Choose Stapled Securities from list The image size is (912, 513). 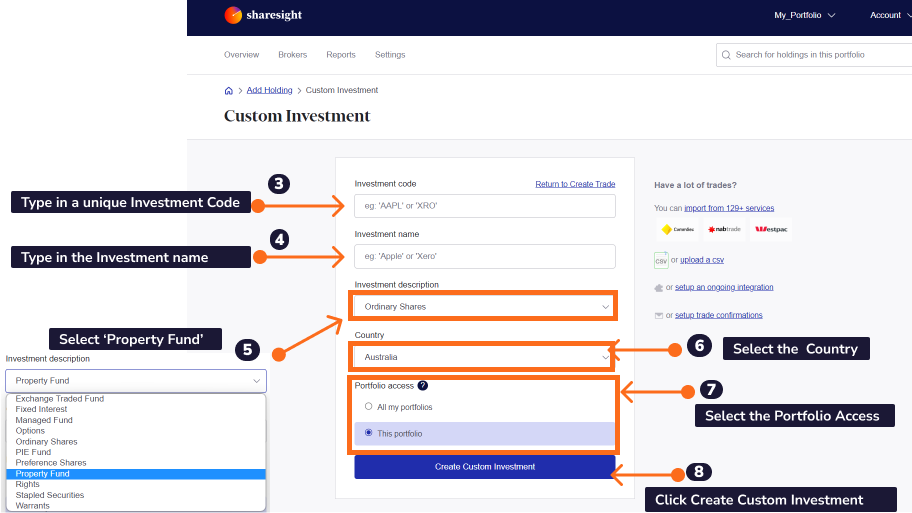[x=136, y=496]
